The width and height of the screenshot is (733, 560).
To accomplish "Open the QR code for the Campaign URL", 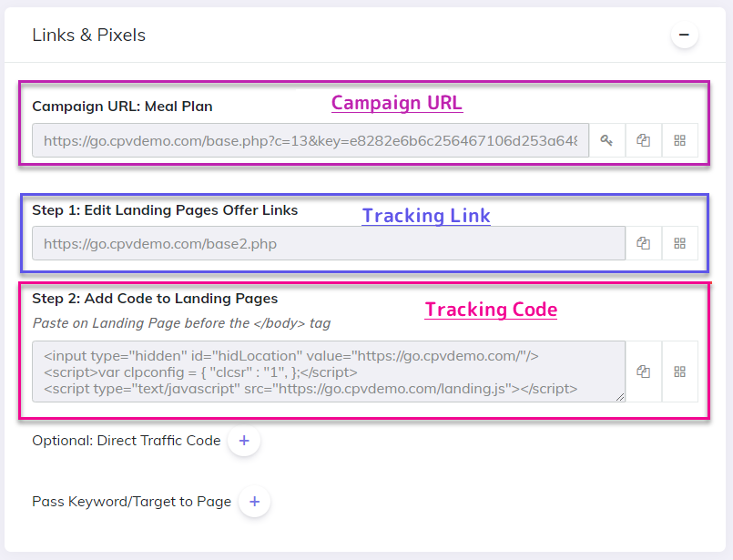I will [679, 140].
